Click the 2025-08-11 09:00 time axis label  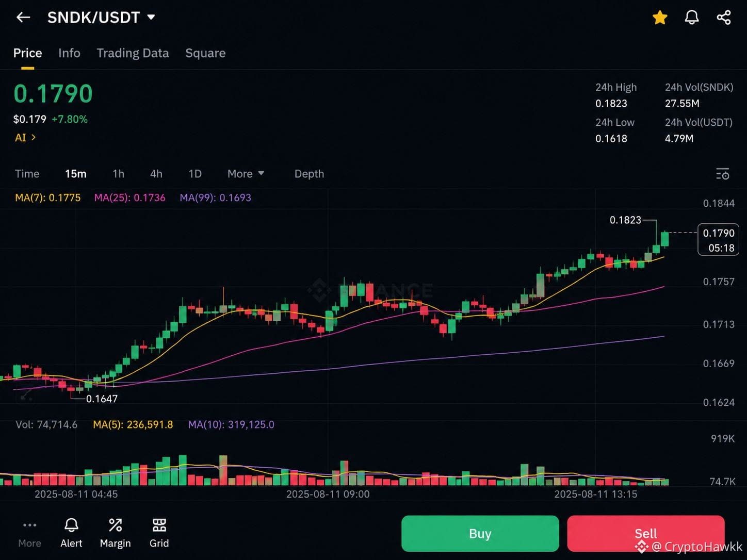[x=328, y=494]
